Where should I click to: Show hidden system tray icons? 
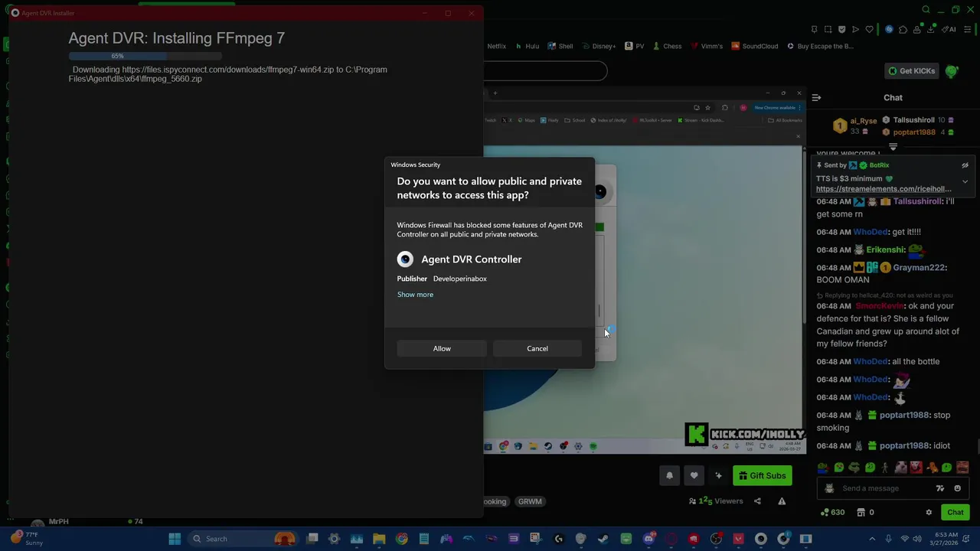coord(872,539)
